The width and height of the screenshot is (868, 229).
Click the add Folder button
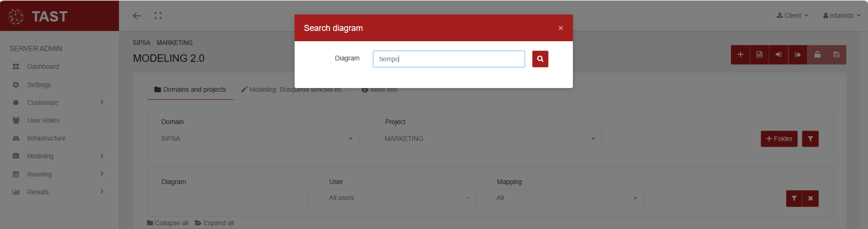pyautogui.click(x=779, y=139)
